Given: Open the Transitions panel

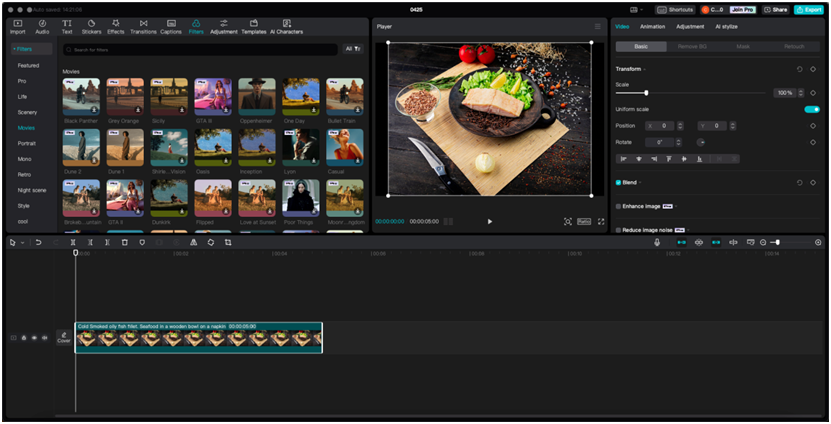Looking at the screenshot, I should point(143,26).
